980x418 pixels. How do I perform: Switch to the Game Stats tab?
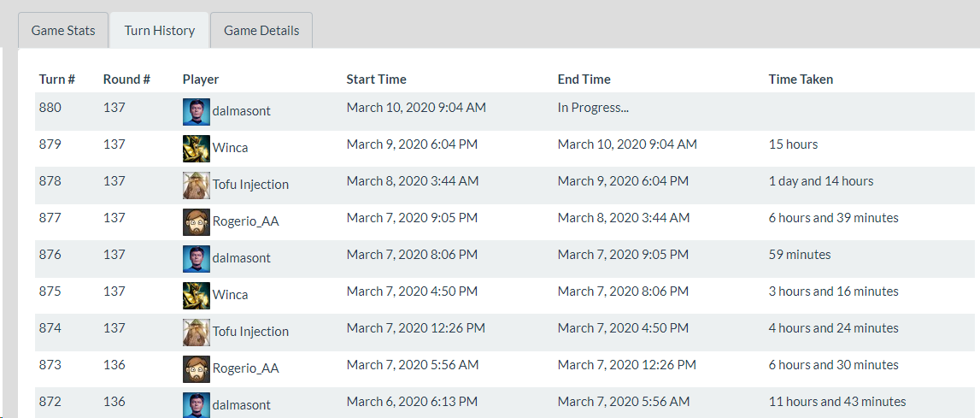[63, 31]
